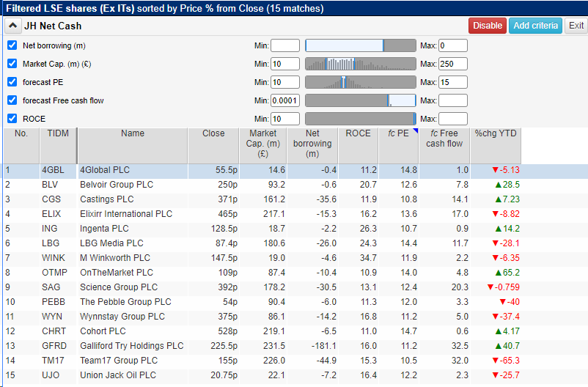Click the Market Cap Min field
Image resolution: width=588 pixels, height=387 pixels.
[285, 64]
